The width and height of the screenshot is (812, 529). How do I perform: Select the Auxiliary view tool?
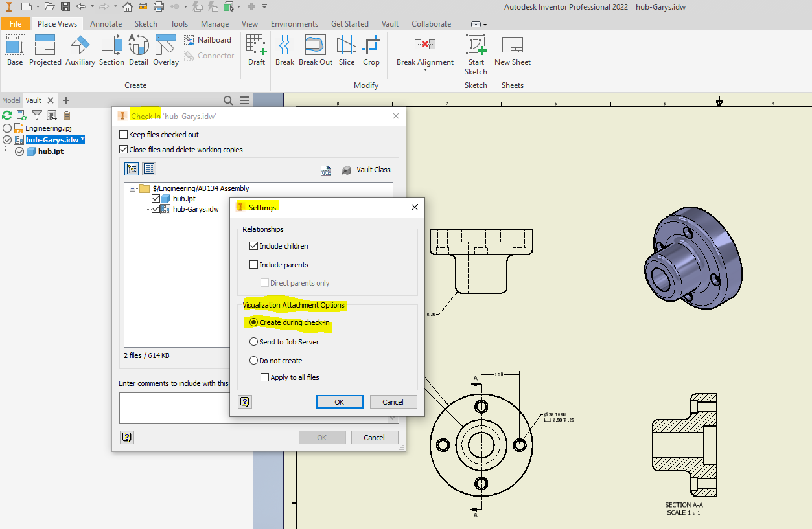click(x=80, y=51)
